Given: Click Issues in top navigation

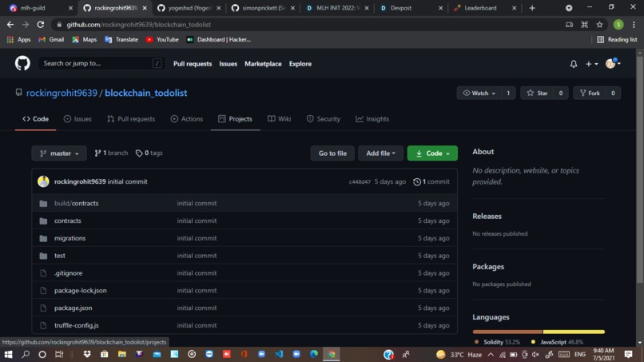Looking at the screenshot, I should point(228,64).
